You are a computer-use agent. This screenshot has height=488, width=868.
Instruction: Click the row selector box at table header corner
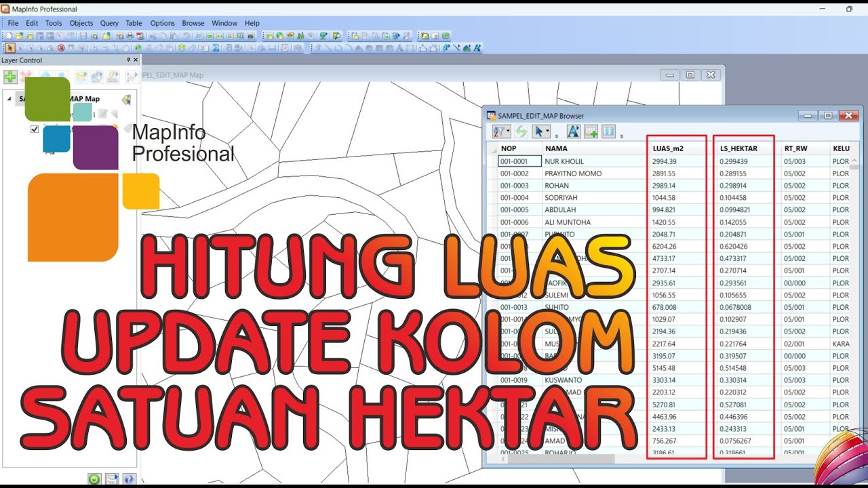point(493,148)
